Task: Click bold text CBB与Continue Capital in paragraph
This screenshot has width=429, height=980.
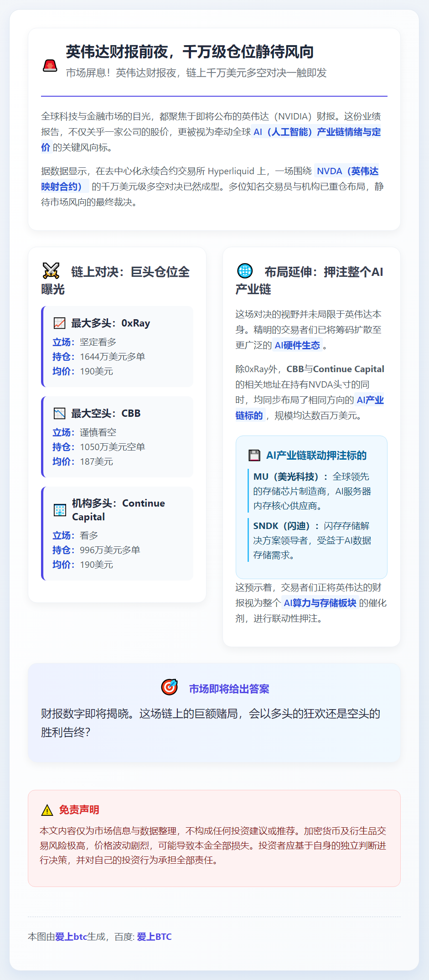Action: pyautogui.click(x=335, y=369)
